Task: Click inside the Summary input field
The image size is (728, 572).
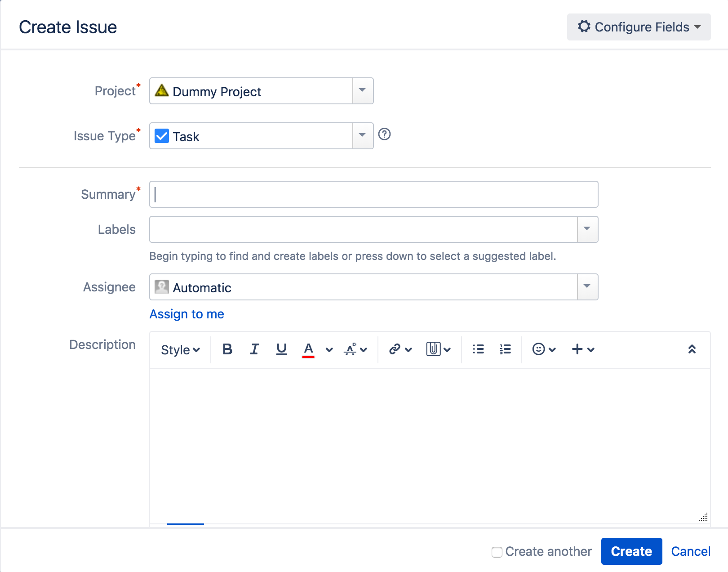Action: point(373,194)
